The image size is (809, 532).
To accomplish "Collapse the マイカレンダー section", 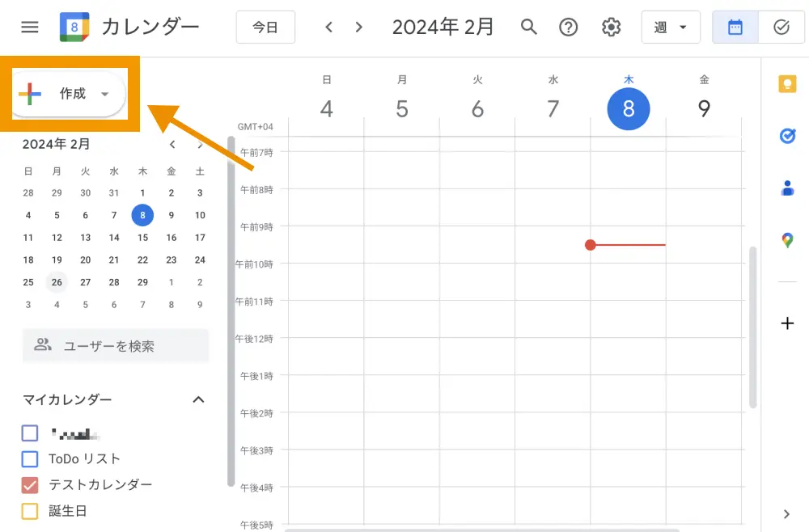I will 198,399.
